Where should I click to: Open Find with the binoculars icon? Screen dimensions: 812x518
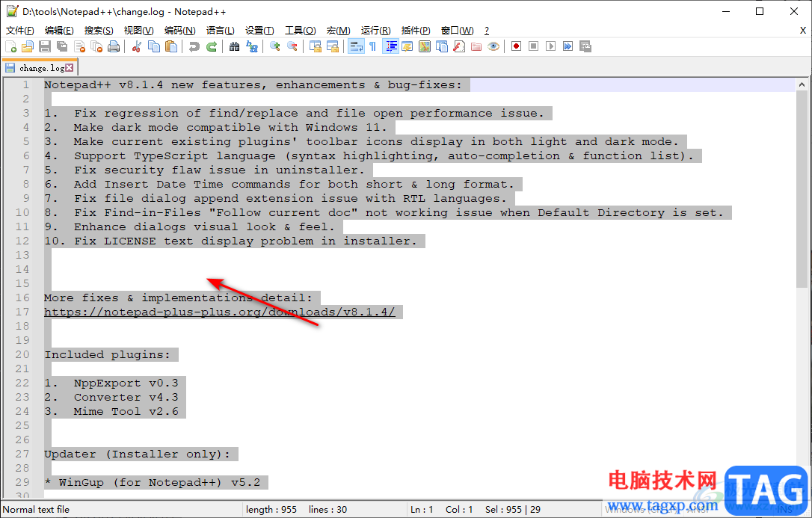pyautogui.click(x=235, y=46)
